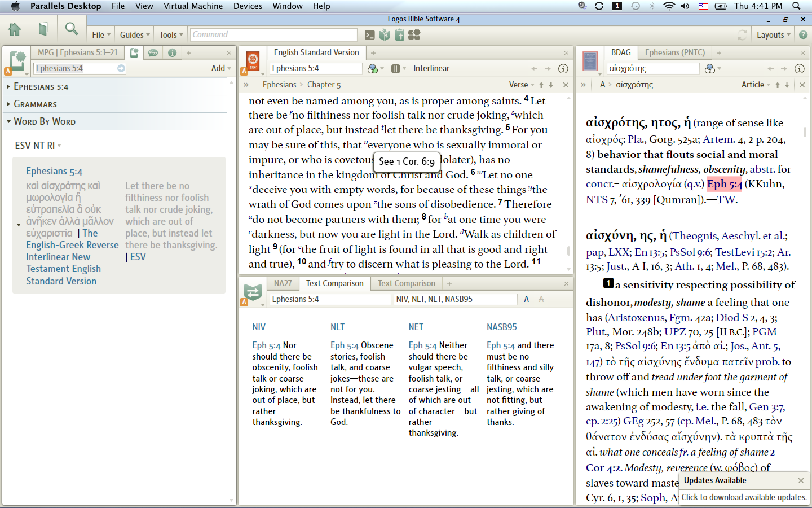The image size is (812, 508).
Task: Click the Spotlight search icon in menu bar
Action: 796,6
